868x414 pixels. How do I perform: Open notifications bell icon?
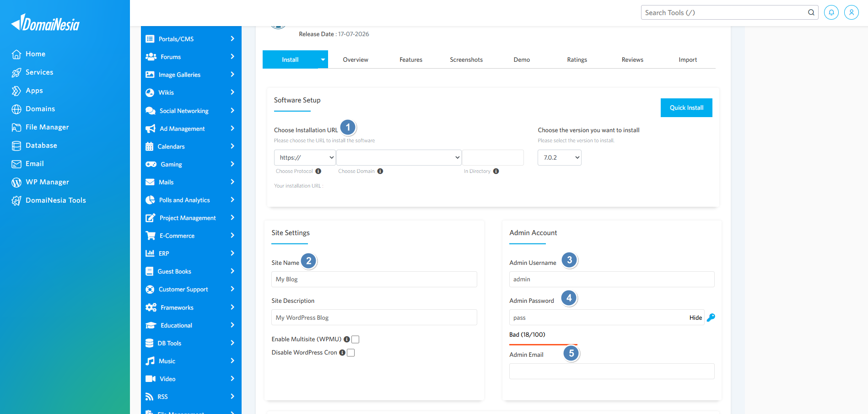click(831, 12)
